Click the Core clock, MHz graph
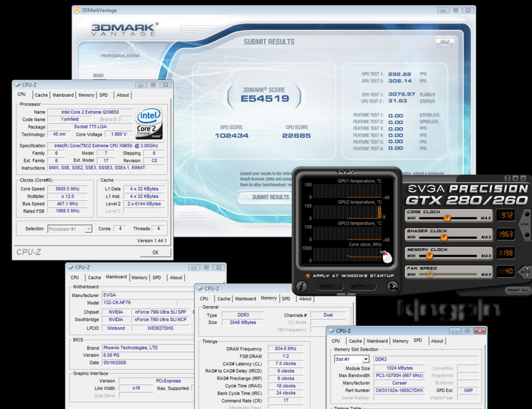Viewport: 532px width, 409px height. coord(347,255)
